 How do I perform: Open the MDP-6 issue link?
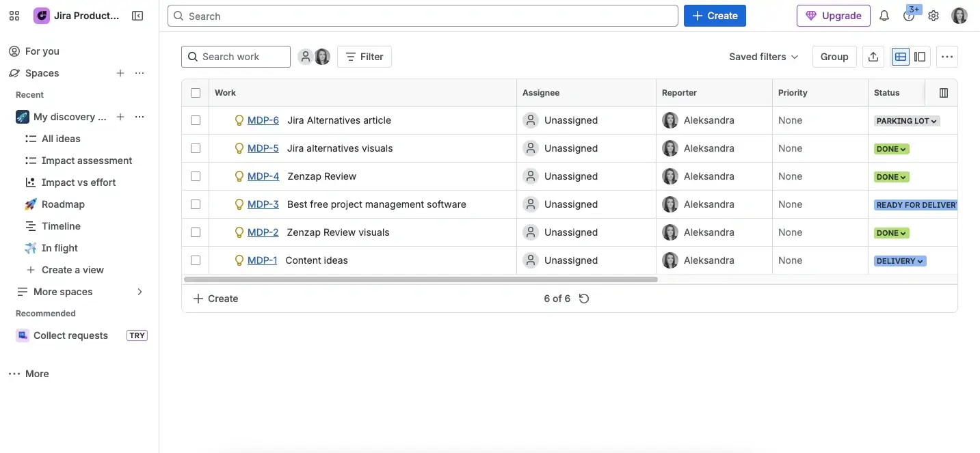263,120
